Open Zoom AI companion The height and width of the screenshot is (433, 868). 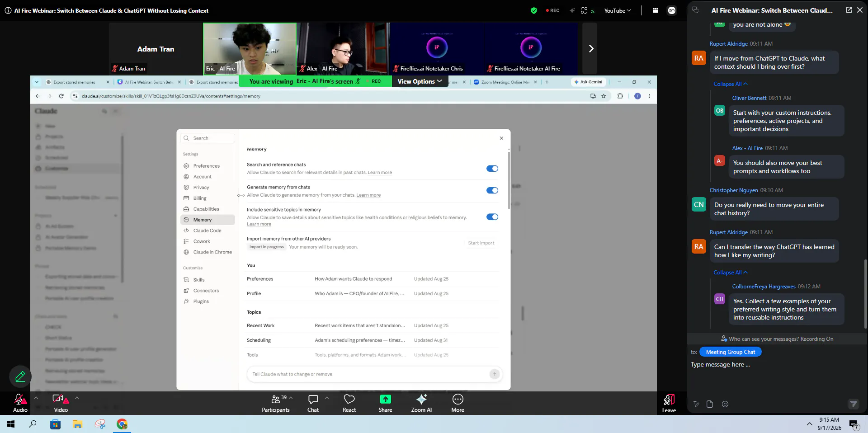[421, 403]
